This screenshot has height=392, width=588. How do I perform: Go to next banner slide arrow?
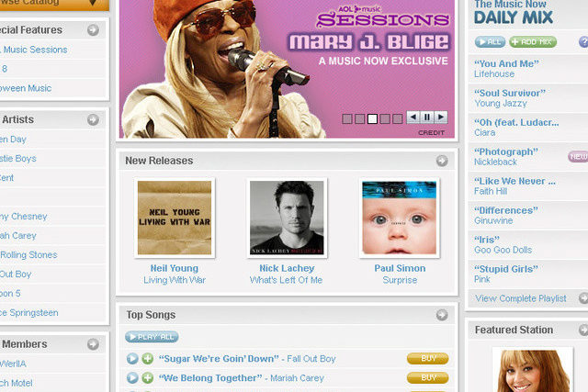click(441, 118)
